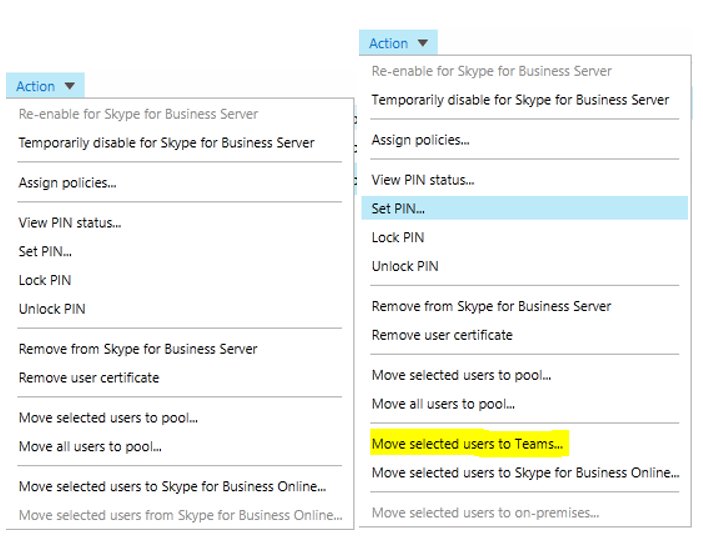
Task: Click Unlock PIN in left menu
Action: click(x=52, y=309)
